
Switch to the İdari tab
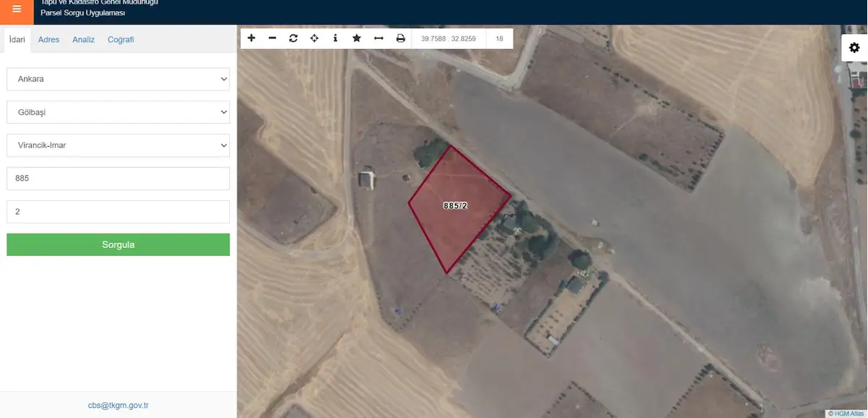(x=16, y=40)
